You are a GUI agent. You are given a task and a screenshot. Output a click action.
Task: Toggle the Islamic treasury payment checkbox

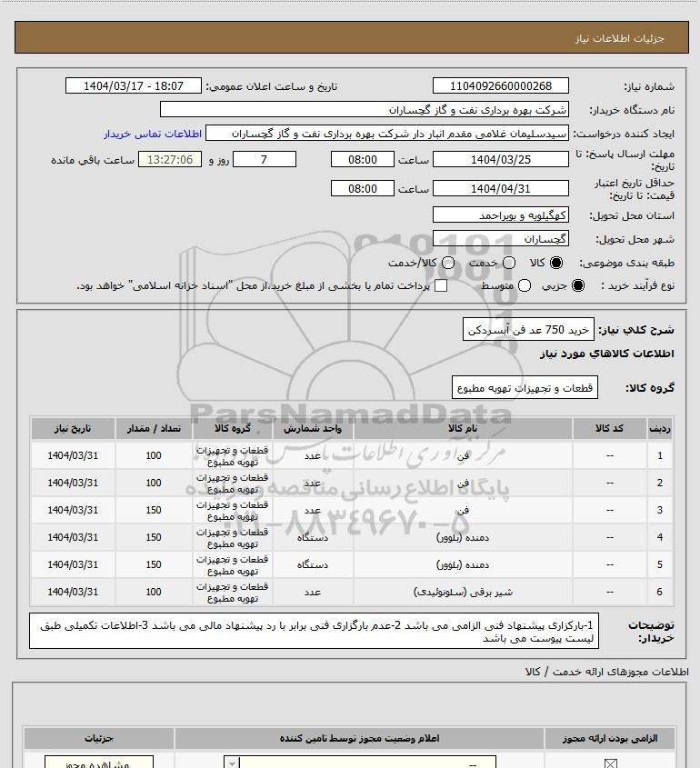click(441, 285)
